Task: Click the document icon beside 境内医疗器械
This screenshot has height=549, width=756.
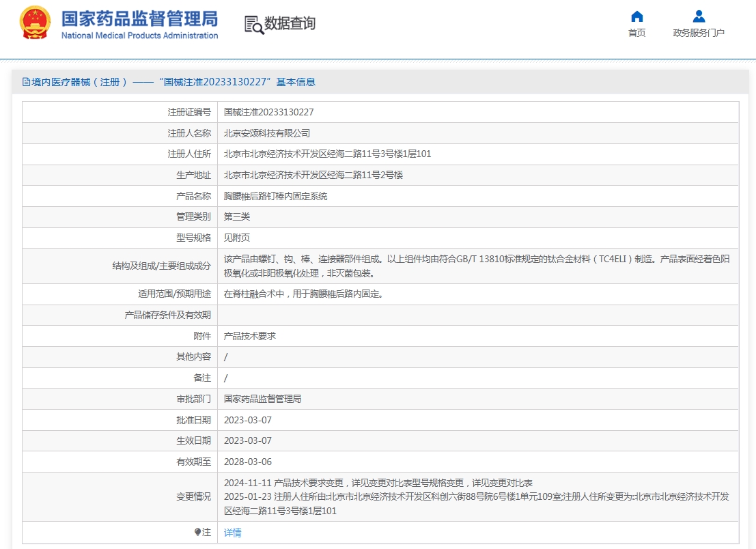Action: [x=27, y=82]
